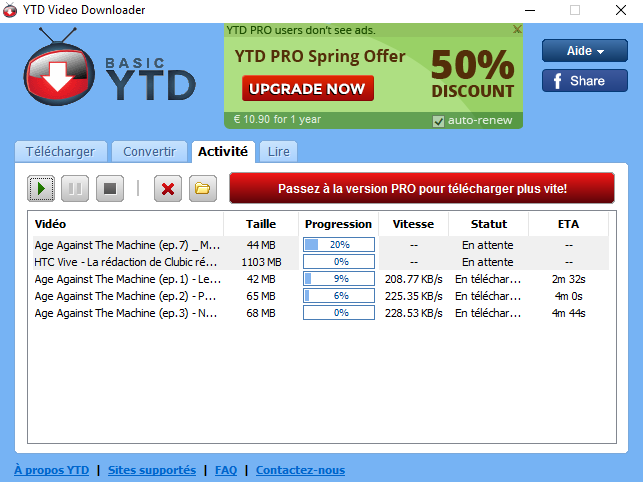Click the YTD Basic logo
The image size is (643, 482).
tap(109, 67)
